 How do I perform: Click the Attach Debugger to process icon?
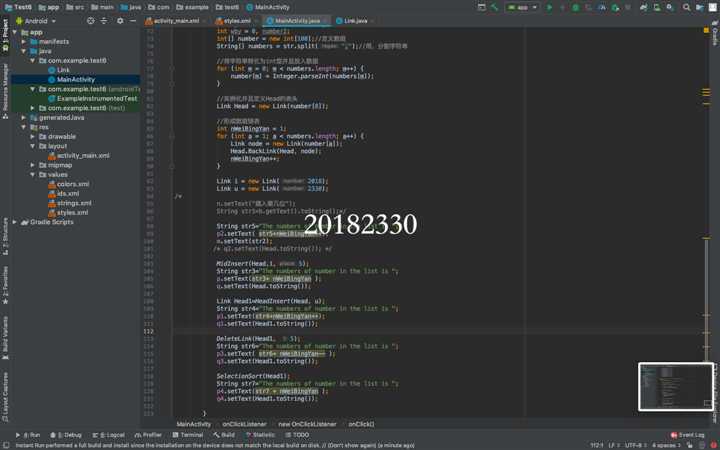tap(615, 7)
